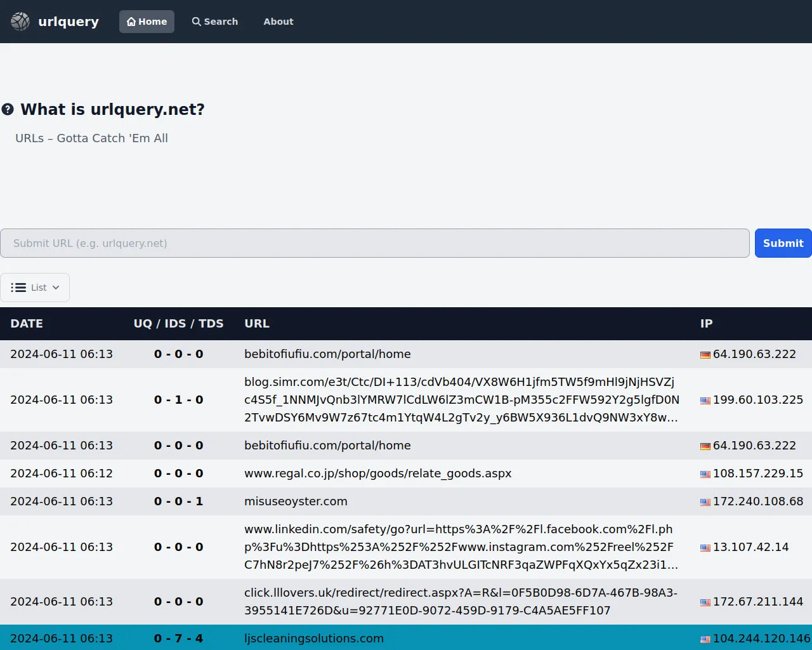Viewport: 812px width, 650px height.
Task: Click the German flag beside first 64.190.63.222
Action: coord(705,355)
